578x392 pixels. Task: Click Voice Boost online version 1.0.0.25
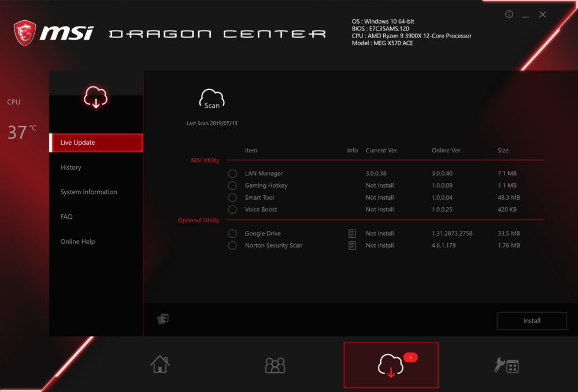pyautogui.click(x=442, y=210)
